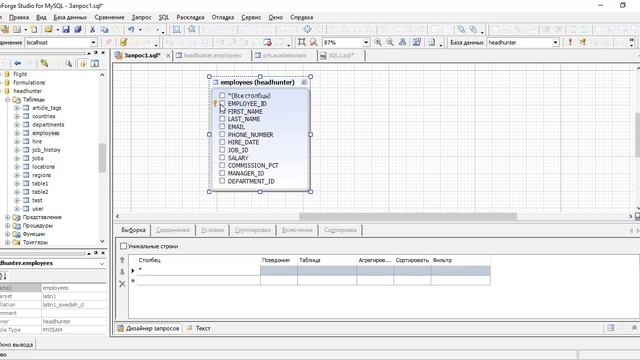Screen dimensions: 640x360
Task: Click the Undo arrow icon
Action: tap(131, 29)
